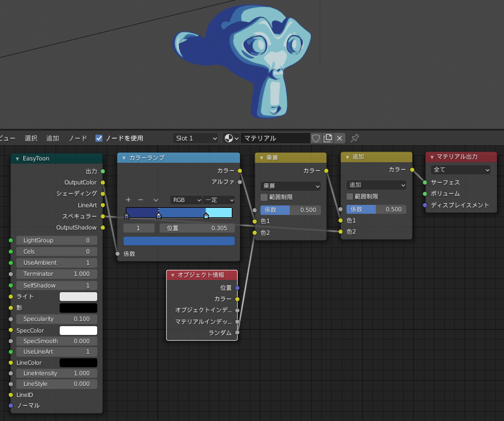Open the 乗算 blend type dropdown
The width and height of the screenshot is (504, 421).
point(290,186)
